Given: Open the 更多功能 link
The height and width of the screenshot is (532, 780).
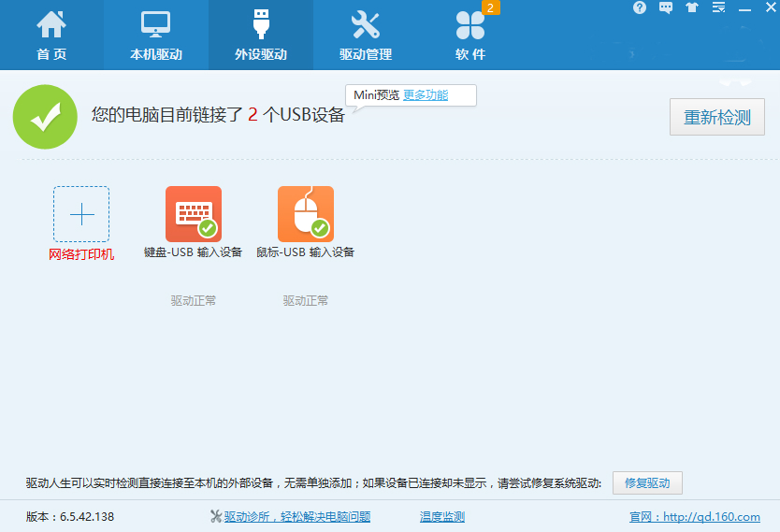Looking at the screenshot, I should pos(426,95).
